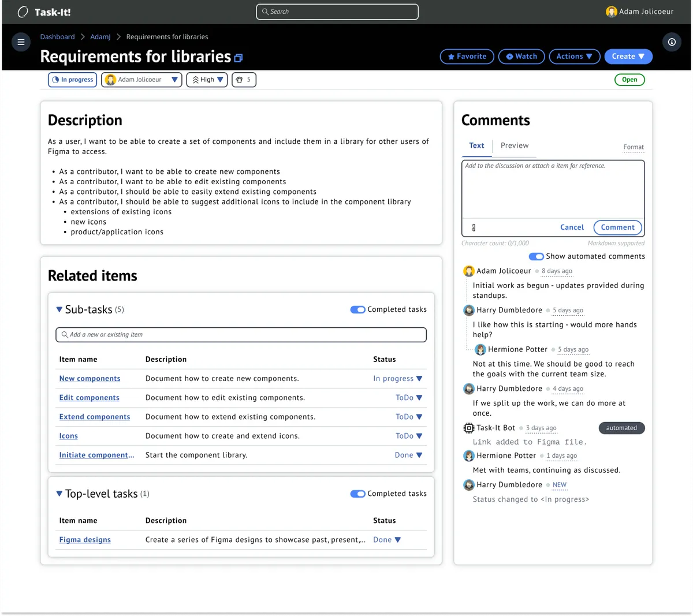Toggle Show automated comments
693x616 pixels.
tap(536, 256)
